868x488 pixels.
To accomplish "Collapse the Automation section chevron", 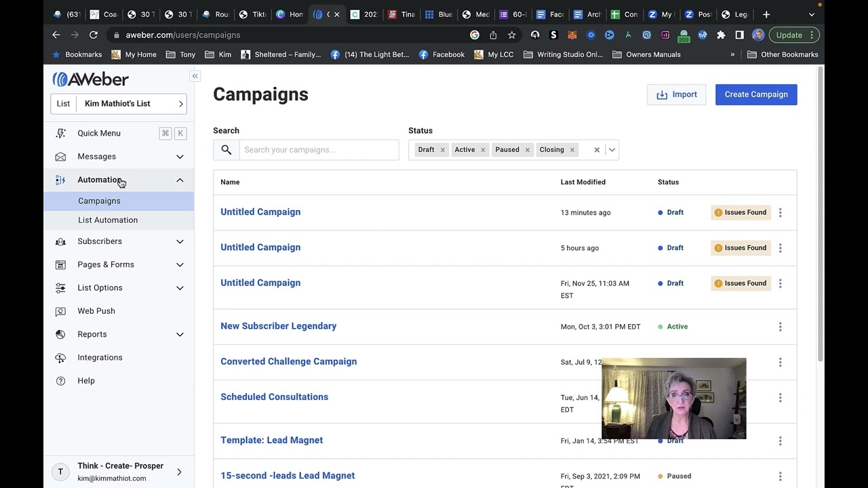I will pos(180,180).
